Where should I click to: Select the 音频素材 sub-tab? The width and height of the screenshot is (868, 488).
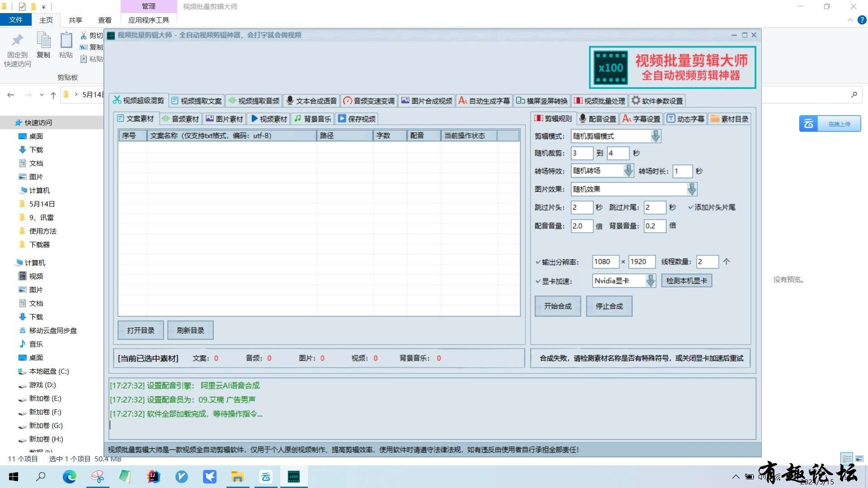(180, 119)
